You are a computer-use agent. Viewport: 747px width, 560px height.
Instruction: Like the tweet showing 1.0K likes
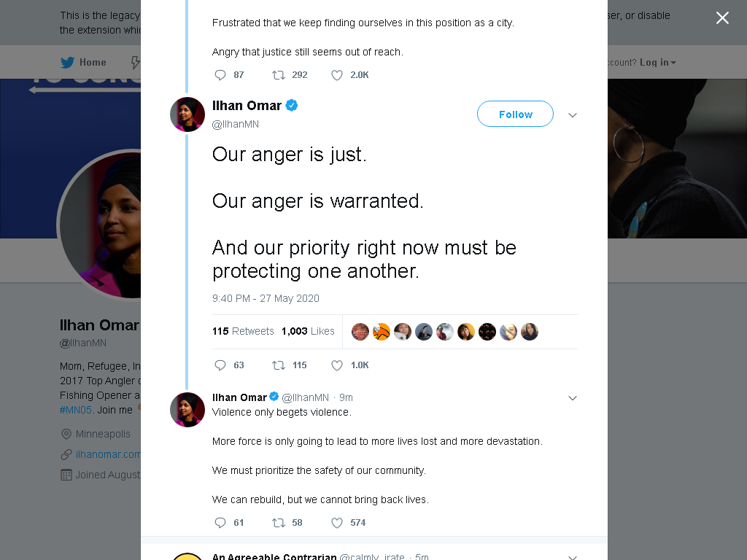337,365
